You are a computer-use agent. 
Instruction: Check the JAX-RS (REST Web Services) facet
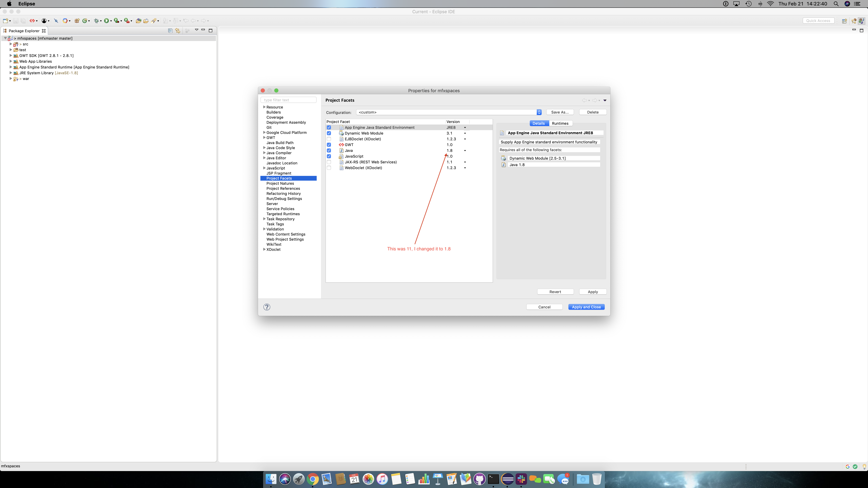(x=329, y=162)
